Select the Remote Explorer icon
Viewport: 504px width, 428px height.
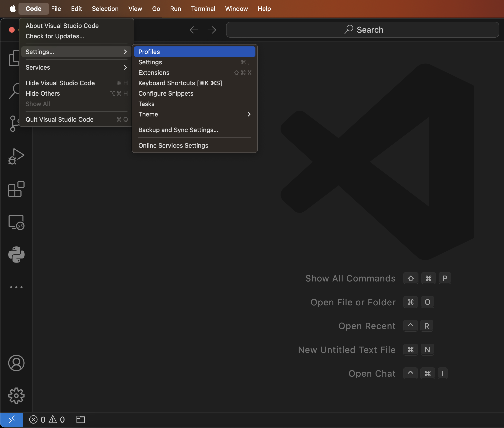point(16,222)
